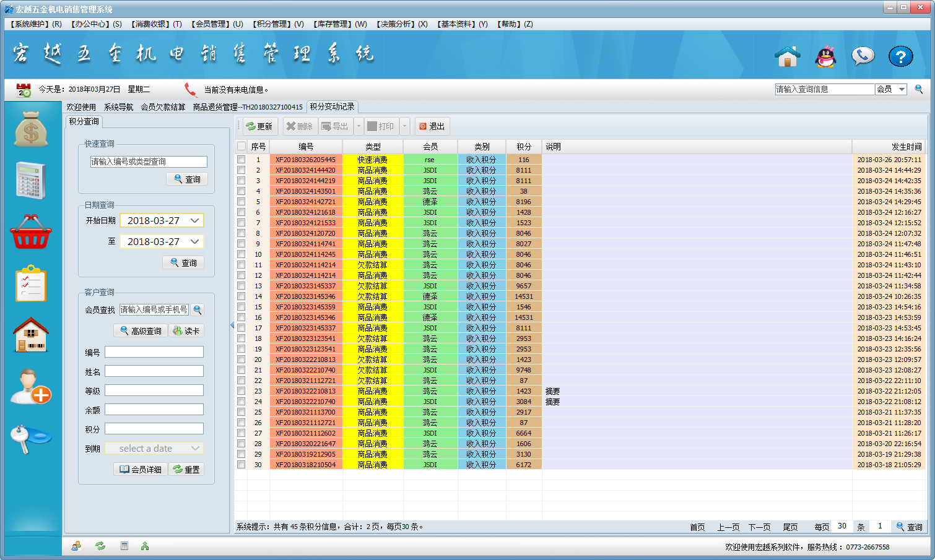Viewport: 935px width, 560px height.
Task: Open the calculator icon in sidebar
Action: [31, 180]
